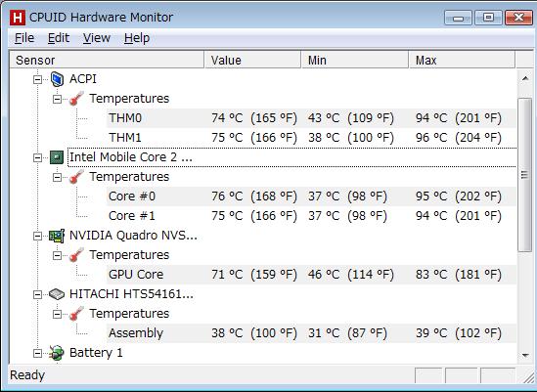Click Assembly max value 39 °C
This screenshot has width=537, height=392.
coord(459,333)
